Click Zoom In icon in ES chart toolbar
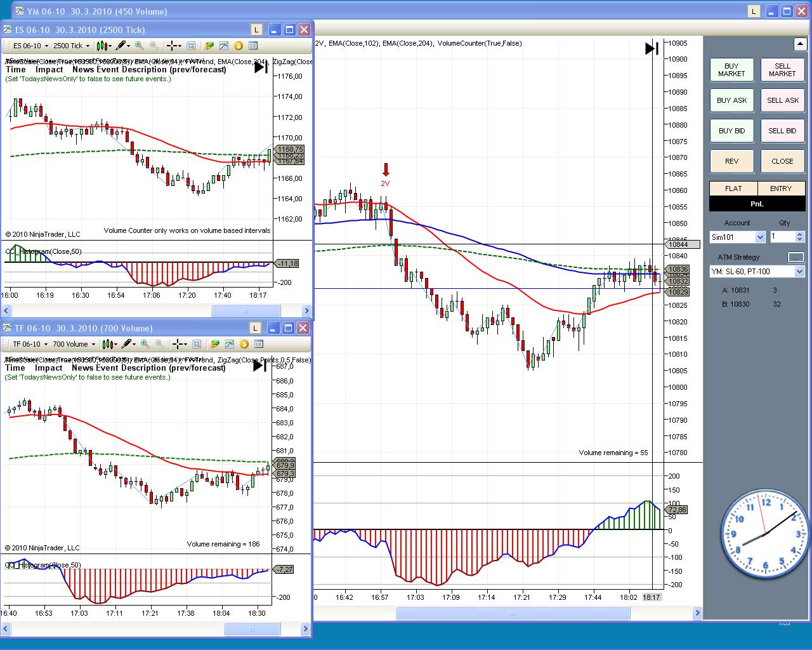 pos(140,46)
